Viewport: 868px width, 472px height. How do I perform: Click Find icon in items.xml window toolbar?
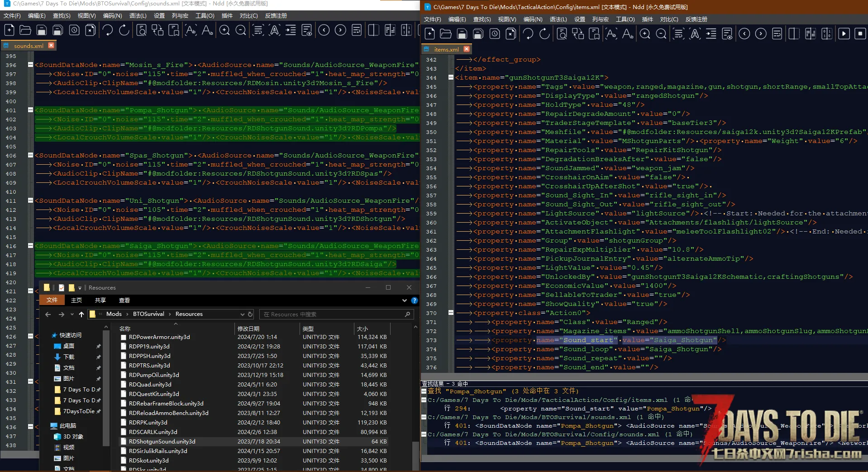click(562, 34)
